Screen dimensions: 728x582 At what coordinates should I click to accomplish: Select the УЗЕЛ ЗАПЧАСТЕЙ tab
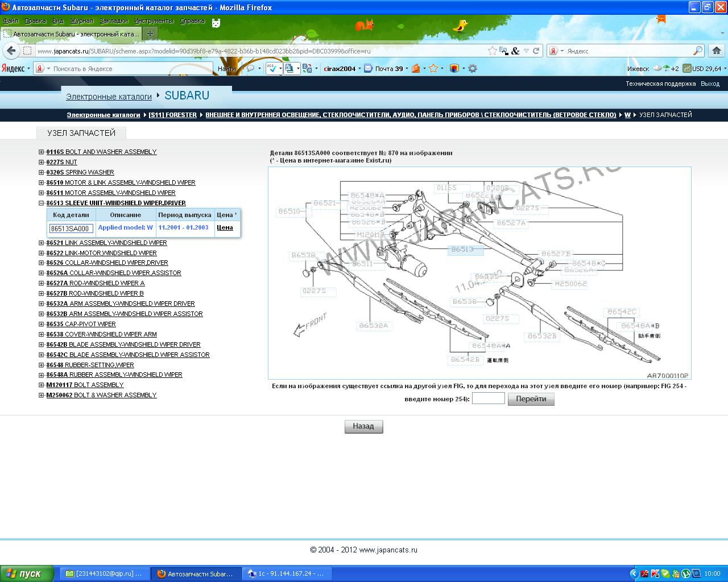(x=81, y=133)
